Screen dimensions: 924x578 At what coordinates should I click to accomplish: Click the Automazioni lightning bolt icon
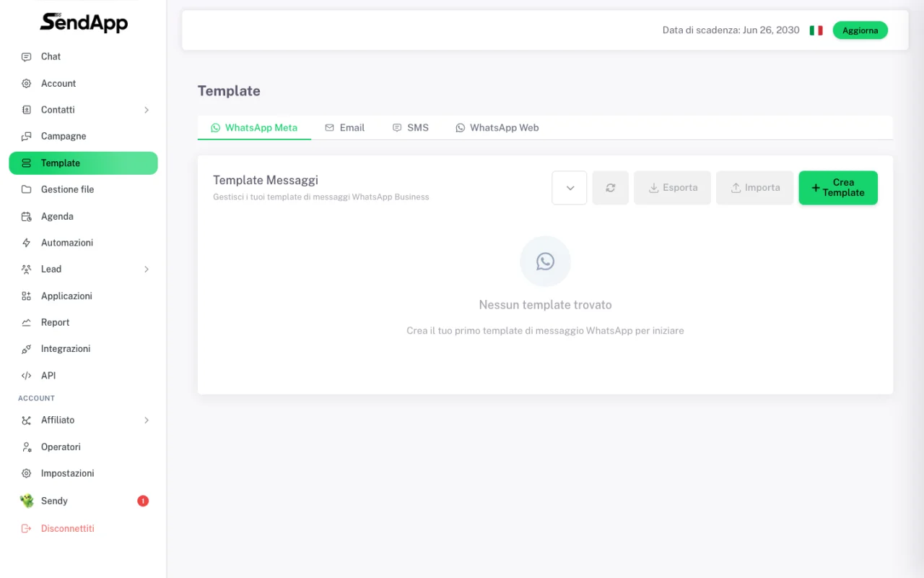[27, 243]
